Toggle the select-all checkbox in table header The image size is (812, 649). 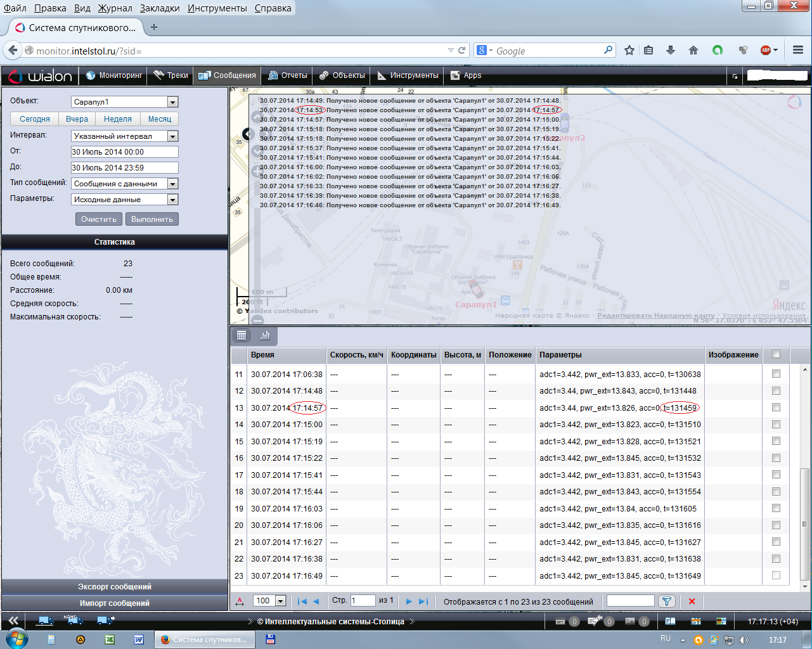(776, 355)
